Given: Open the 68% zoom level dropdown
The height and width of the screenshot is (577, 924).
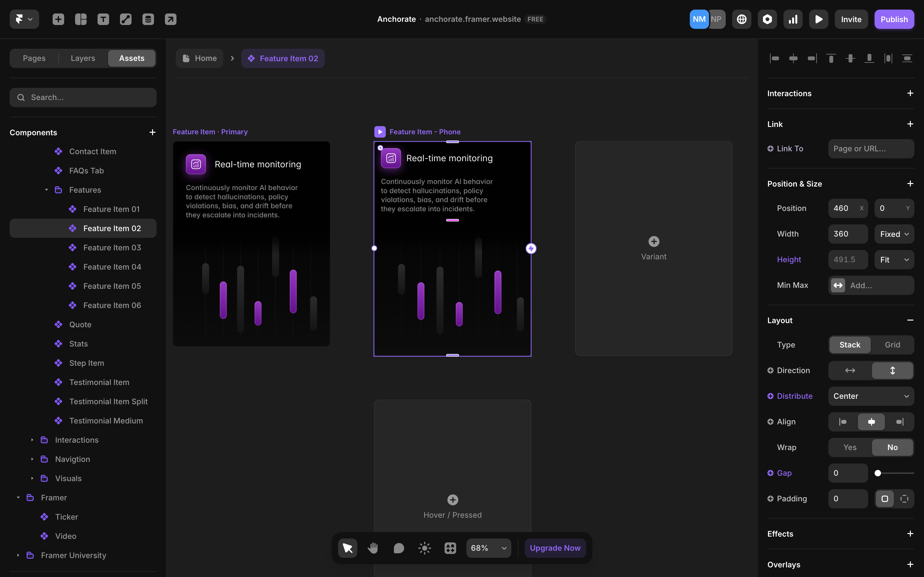Looking at the screenshot, I should [x=488, y=548].
